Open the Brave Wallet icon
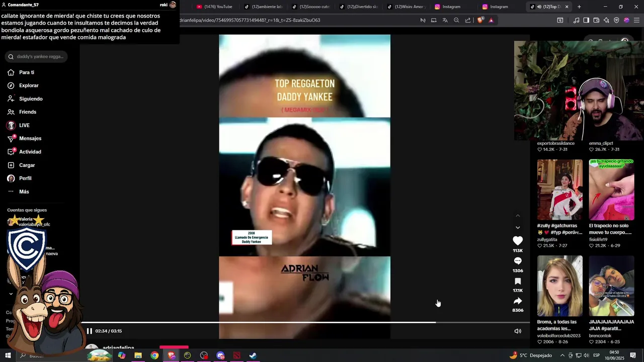This screenshot has width=644, height=362. click(x=596, y=20)
